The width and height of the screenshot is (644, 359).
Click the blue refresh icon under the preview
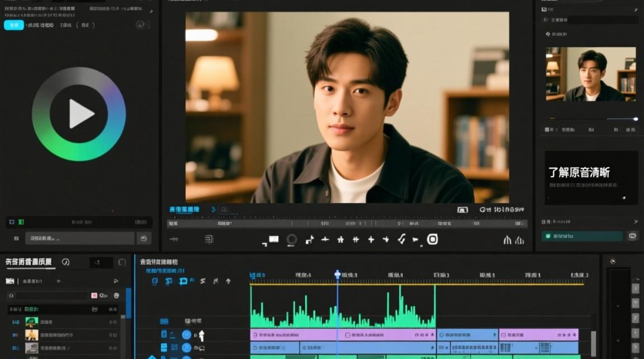(x=213, y=210)
